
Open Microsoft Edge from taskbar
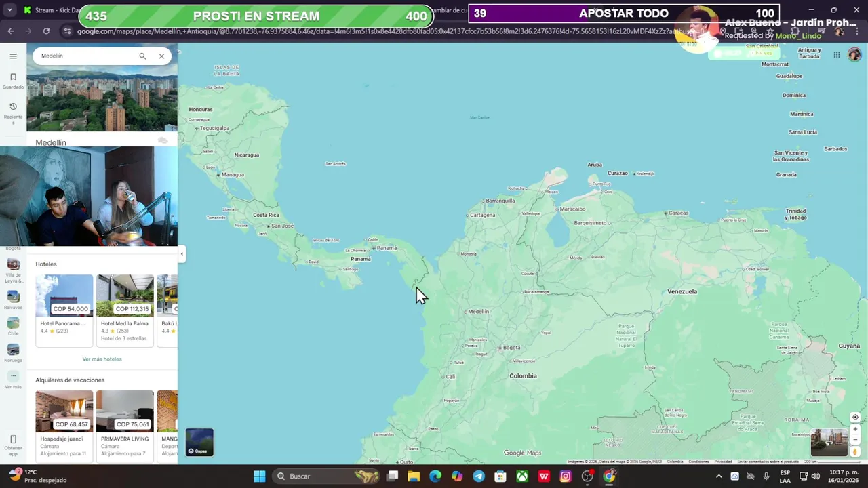click(435, 476)
